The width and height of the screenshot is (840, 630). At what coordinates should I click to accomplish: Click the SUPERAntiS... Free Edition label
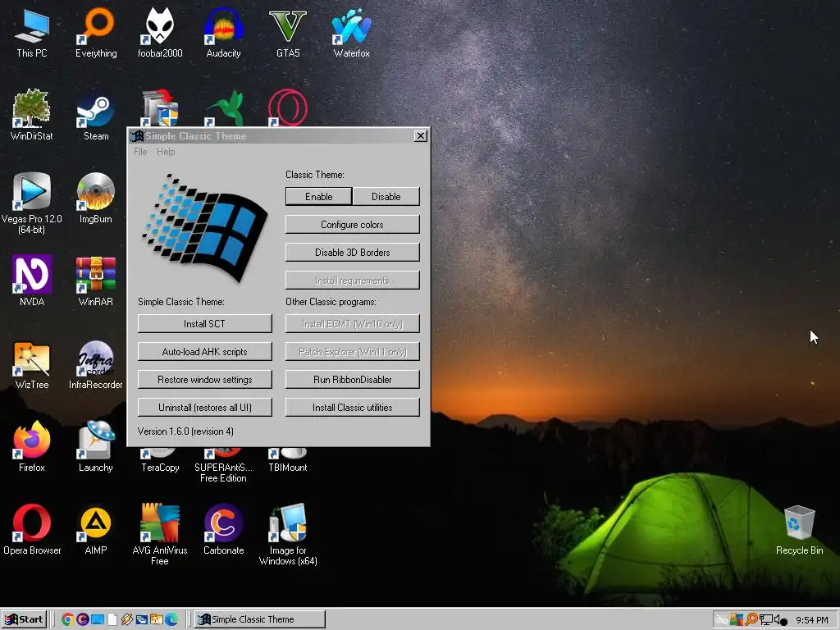point(223,472)
